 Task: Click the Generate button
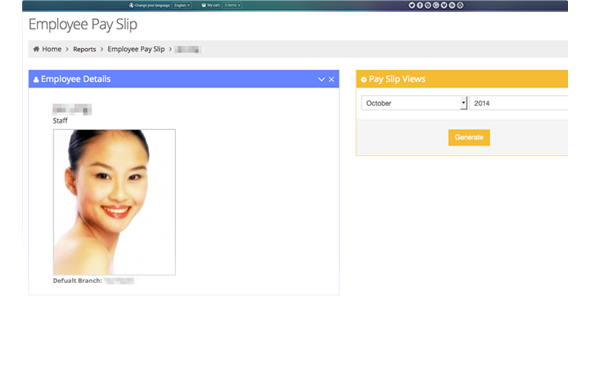coord(469,137)
